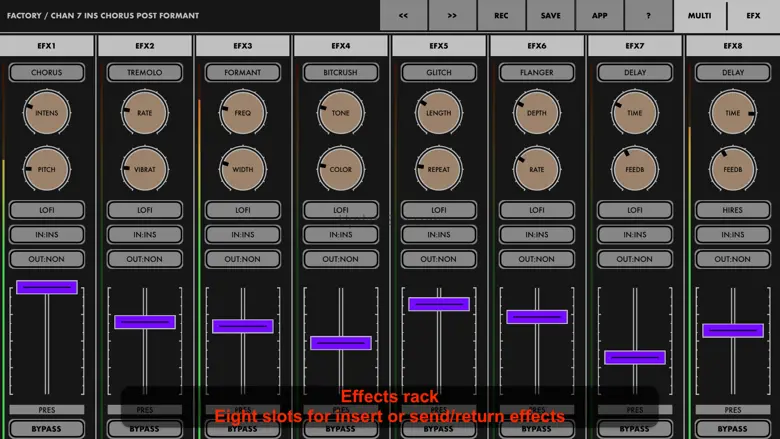
Task: Click the FEEDB knob in EFX8
Action: click(733, 169)
